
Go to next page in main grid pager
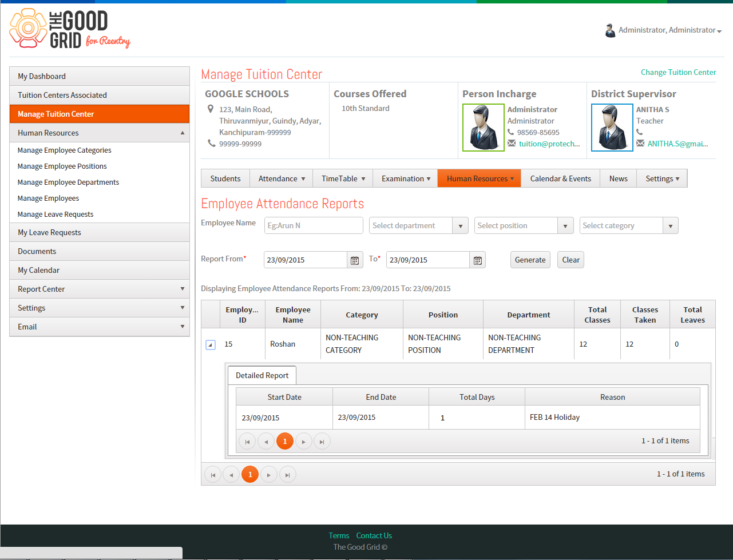tap(269, 474)
